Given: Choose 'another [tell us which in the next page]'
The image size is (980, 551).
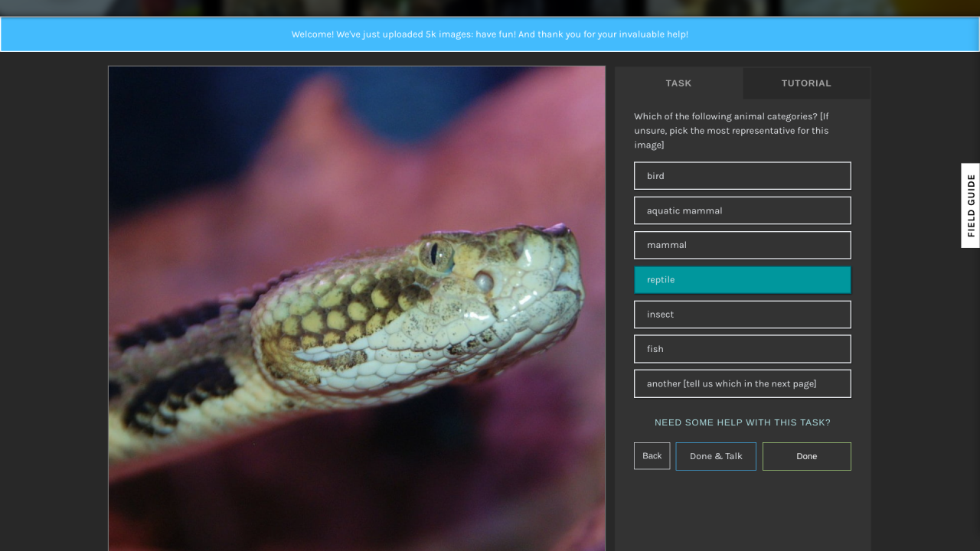Looking at the screenshot, I should 742,384.
